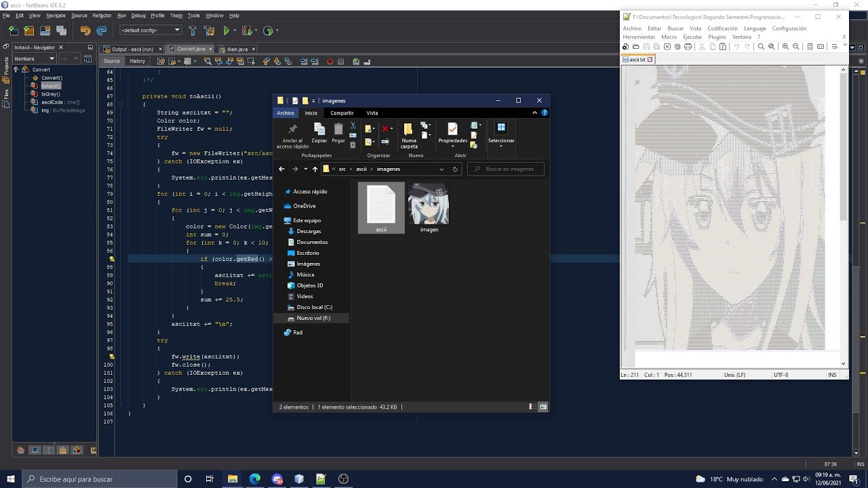This screenshot has width=868, height=488.
Task: Select the imagen thumbnail file
Action: (x=429, y=208)
